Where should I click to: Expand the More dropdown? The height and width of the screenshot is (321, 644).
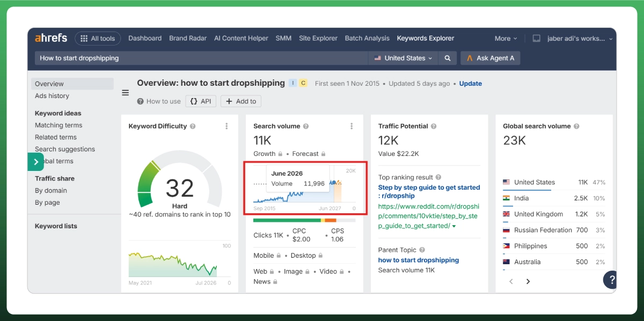[x=506, y=39]
